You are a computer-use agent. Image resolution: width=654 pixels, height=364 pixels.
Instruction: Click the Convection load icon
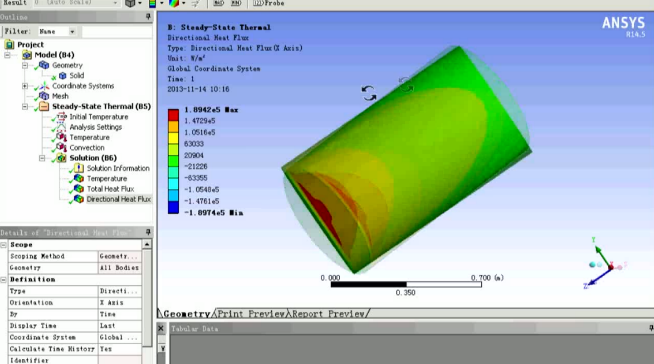[x=61, y=148]
